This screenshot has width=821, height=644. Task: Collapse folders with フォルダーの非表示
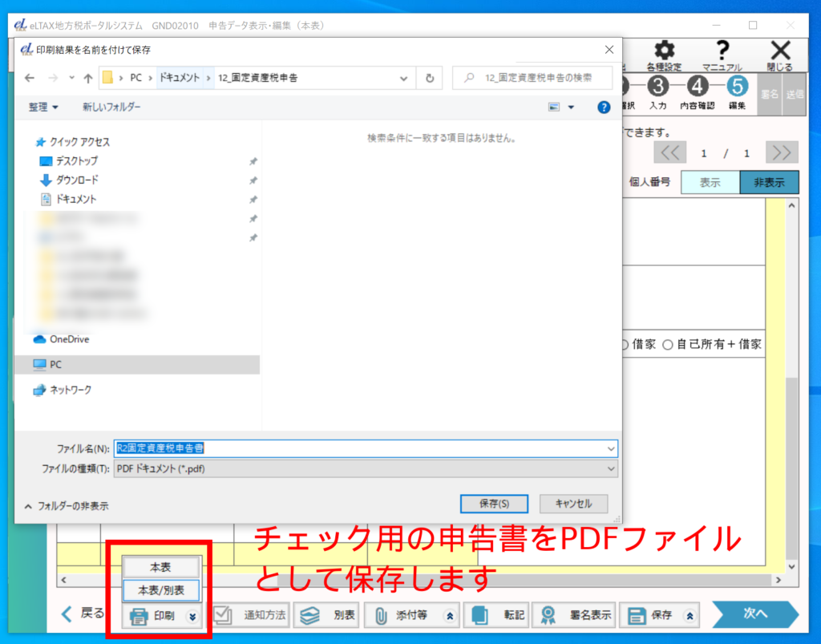(x=67, y=506)
